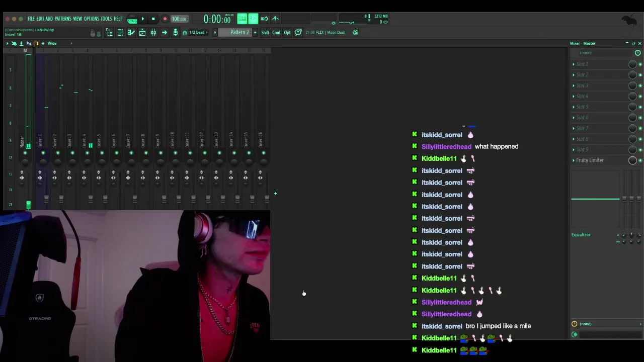
Task: Open the piano roll icon
Action: coord(131,33)
